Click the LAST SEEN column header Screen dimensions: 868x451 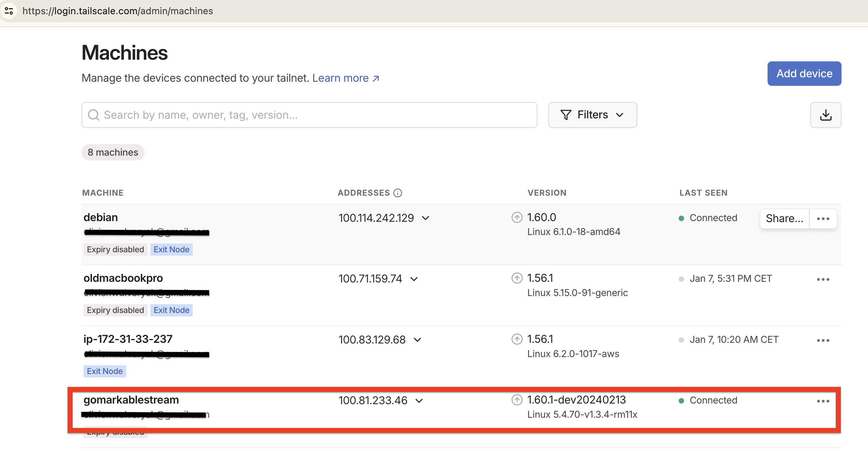coord(703,193)
